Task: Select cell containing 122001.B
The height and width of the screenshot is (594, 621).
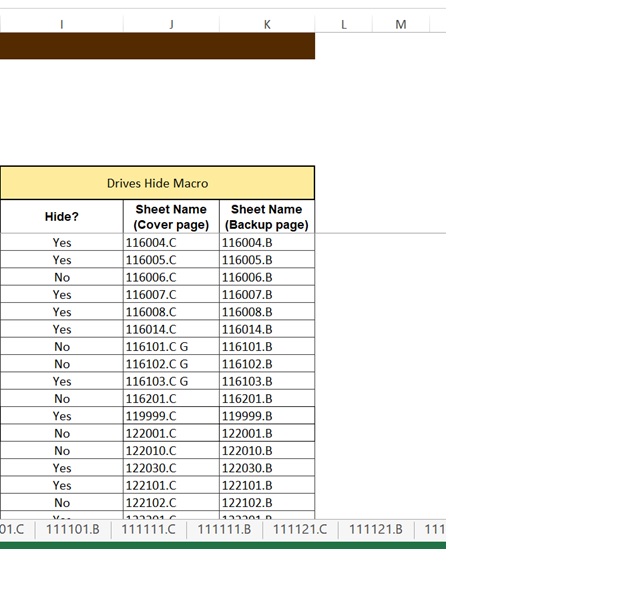Action: click(267, 433)
